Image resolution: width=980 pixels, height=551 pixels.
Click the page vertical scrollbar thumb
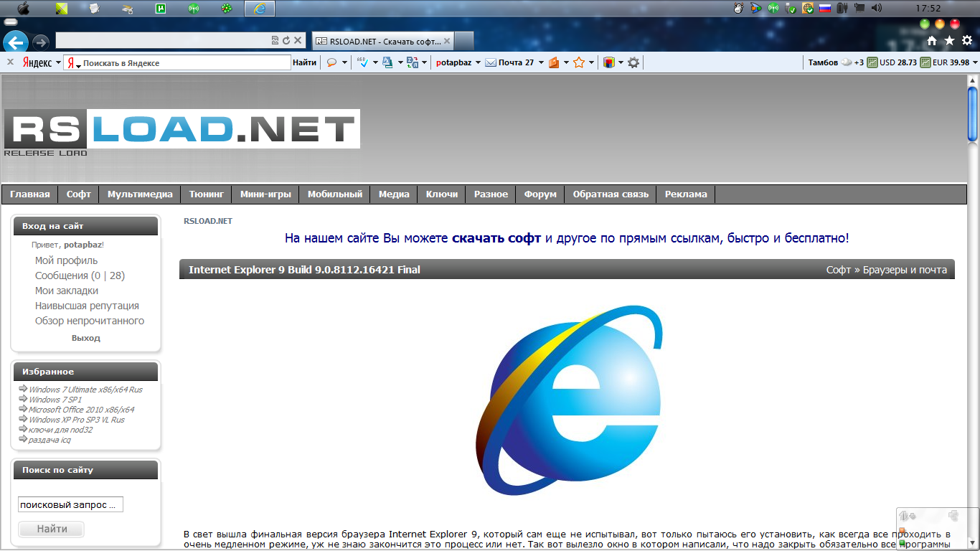pyautogui.click(x=973, y=113)
